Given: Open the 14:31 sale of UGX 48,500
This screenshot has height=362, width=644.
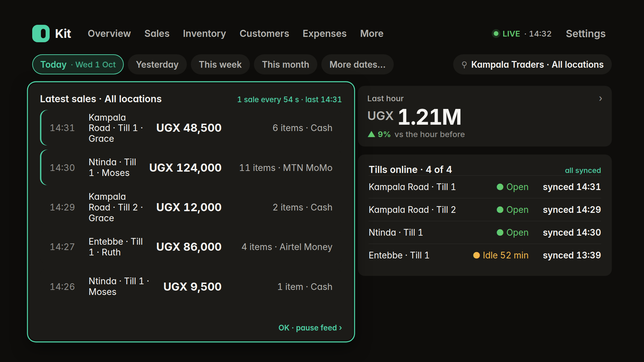Looking at the screenshot, I should point(191,128).
